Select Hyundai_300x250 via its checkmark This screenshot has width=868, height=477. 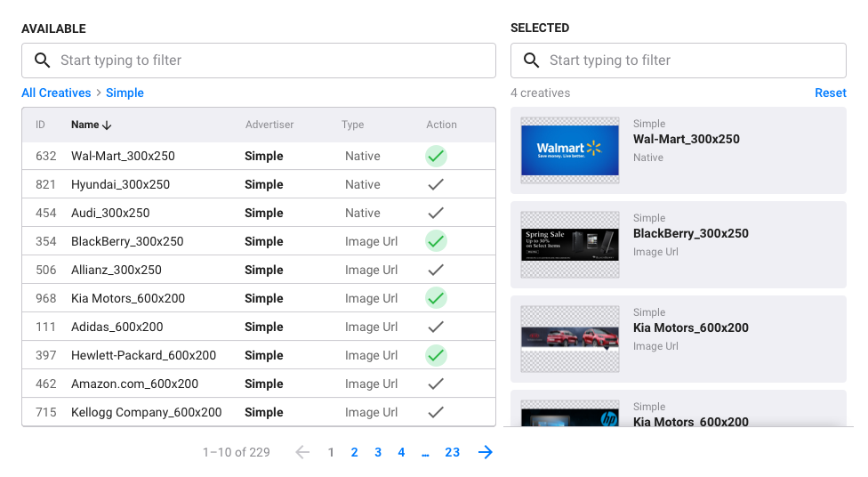pos(436,184)
